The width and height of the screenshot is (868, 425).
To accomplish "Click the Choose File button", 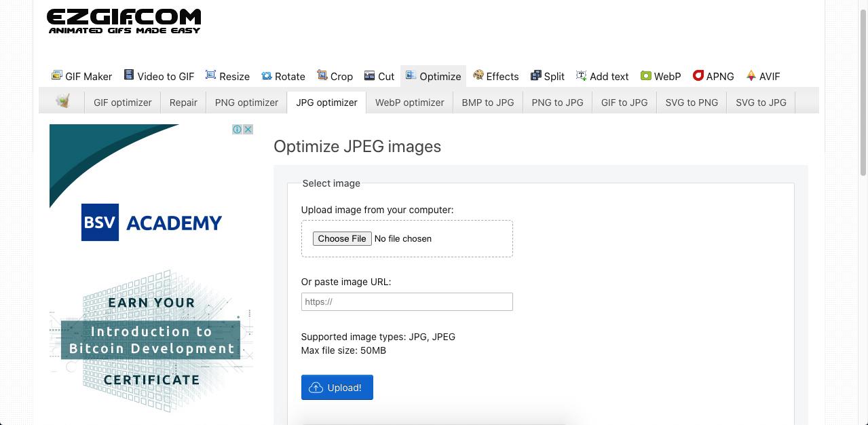I will pos(342,238).
